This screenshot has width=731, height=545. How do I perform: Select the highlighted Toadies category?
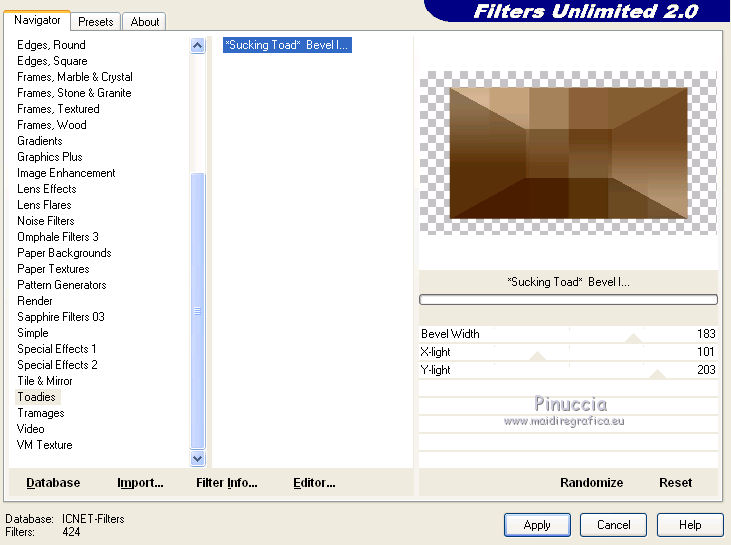tap(37, 397)
